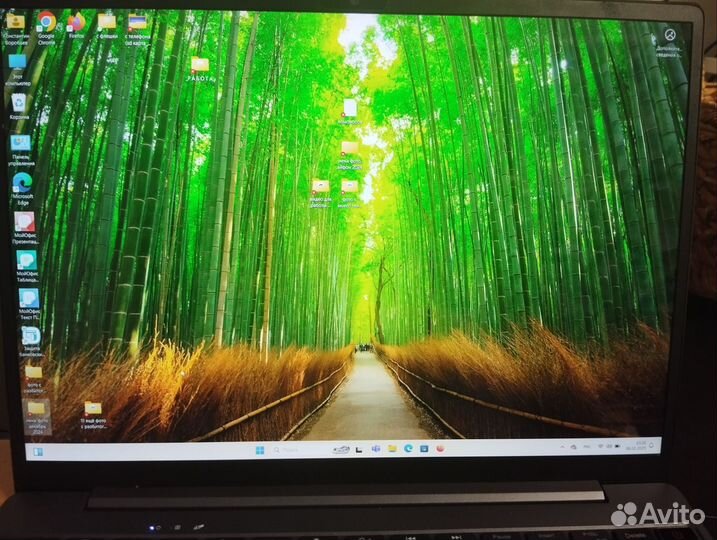717x540 pixels.
Task: Open the Защита банковских shortcut
Action: [32, 342]
